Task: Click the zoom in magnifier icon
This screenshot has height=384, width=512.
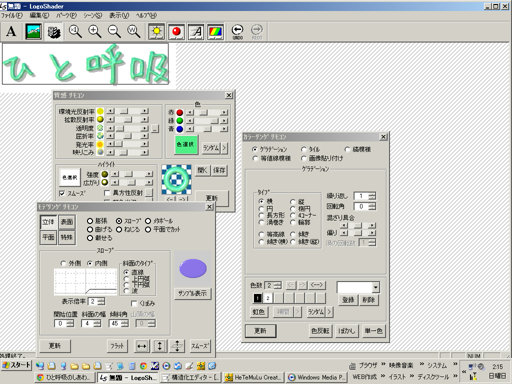Action: pyautogui.click(x=95, y=32)
